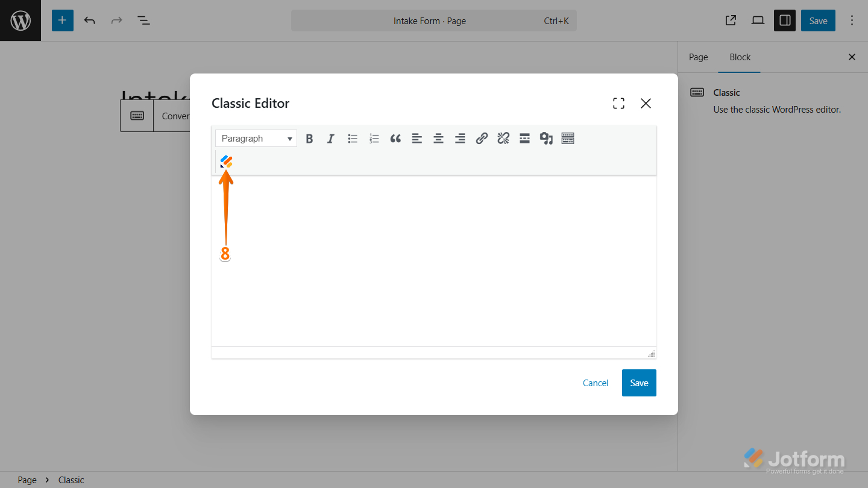
Task: Open the List View icon
Action: pos(143,20)
